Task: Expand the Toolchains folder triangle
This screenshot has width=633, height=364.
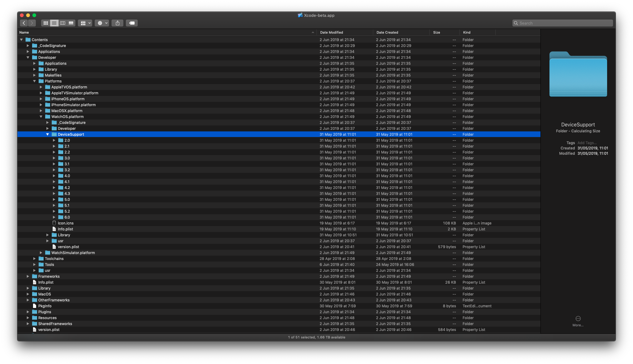Action: point(34,259)
